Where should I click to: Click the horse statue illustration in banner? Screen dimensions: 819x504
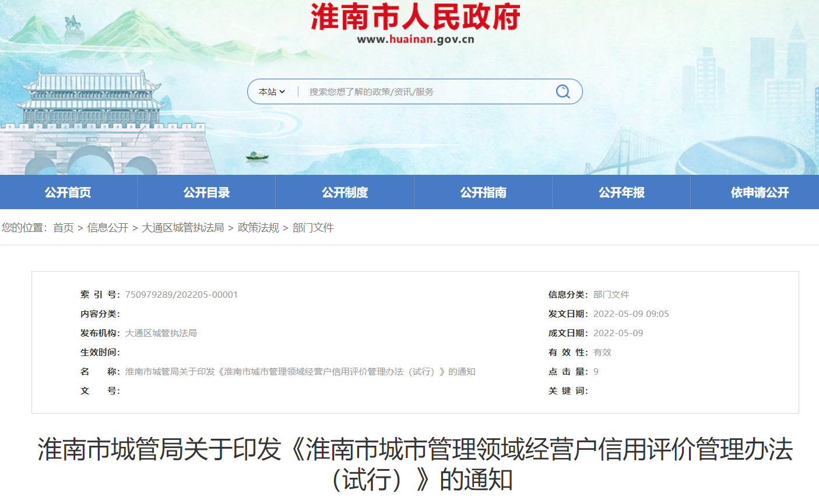pyautogui.click(x=72, y=23)
